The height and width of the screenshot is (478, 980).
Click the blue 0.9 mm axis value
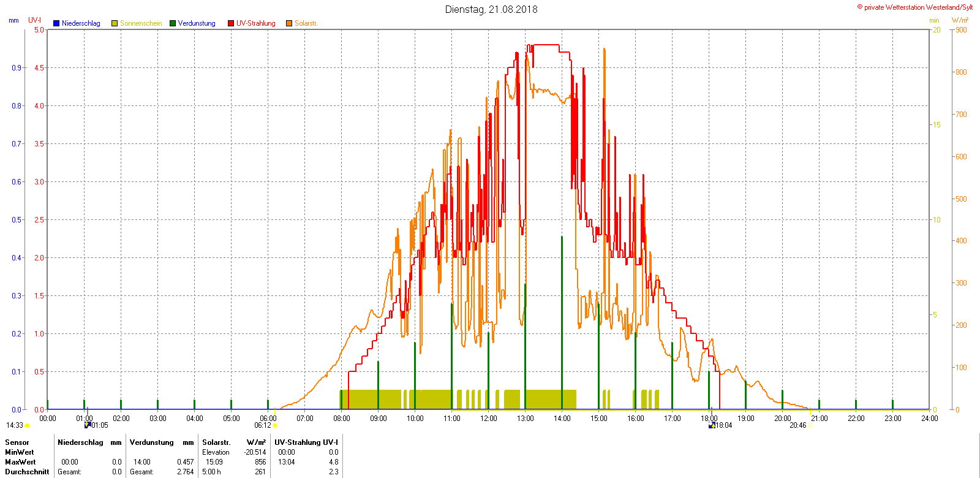coord(17,68)
